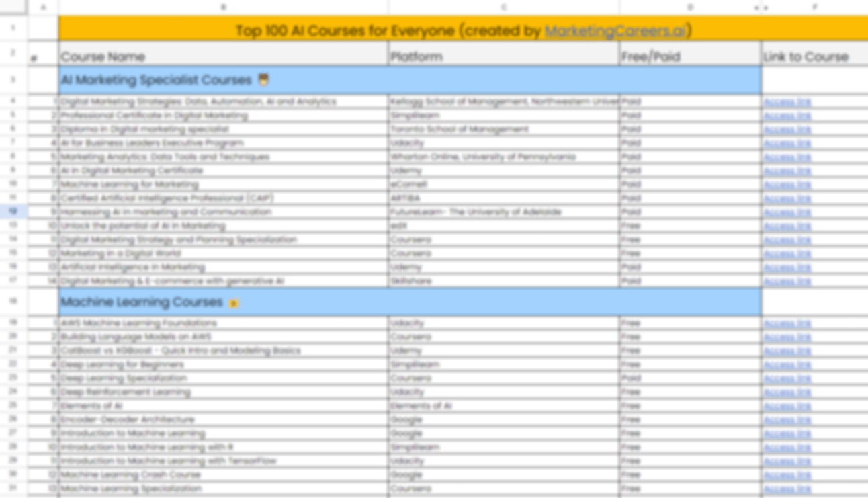Follow Access link for Encoder-Decoder Architecture
868x498 pixels.
[787, 420]
